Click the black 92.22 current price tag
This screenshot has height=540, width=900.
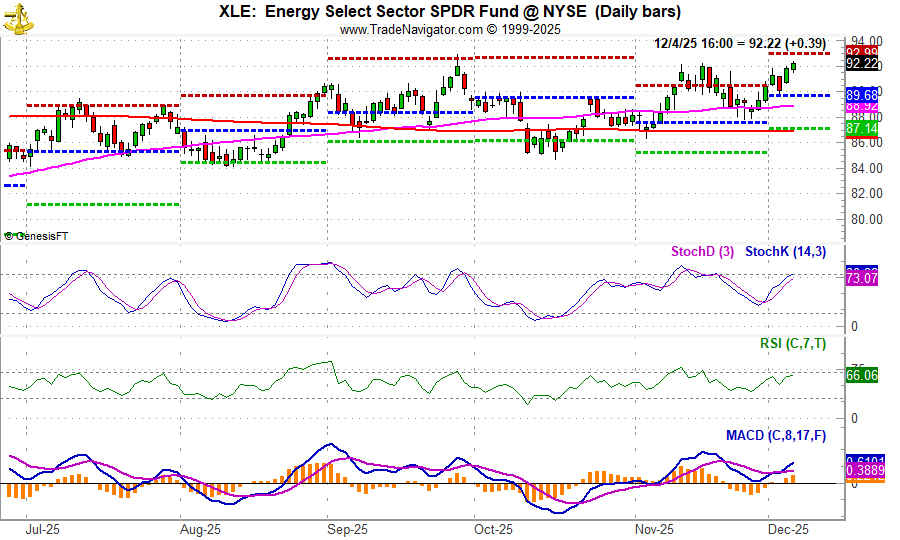pyautogui.click(x=862, y=64)
